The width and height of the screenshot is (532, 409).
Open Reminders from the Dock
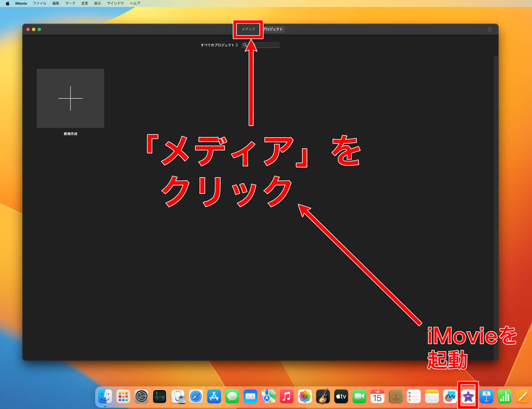(414, 396)
